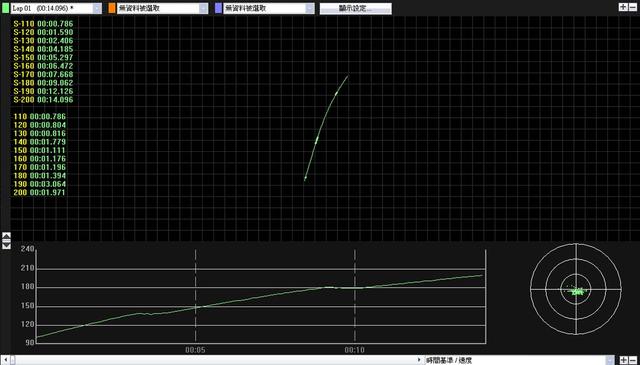This screenshot has height=365, width=640.
Task: Click the center of the G-force circle plot
Action: 576,289
